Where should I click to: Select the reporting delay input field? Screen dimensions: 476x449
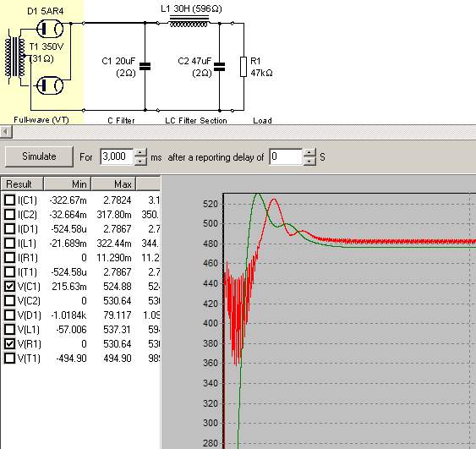286,156
